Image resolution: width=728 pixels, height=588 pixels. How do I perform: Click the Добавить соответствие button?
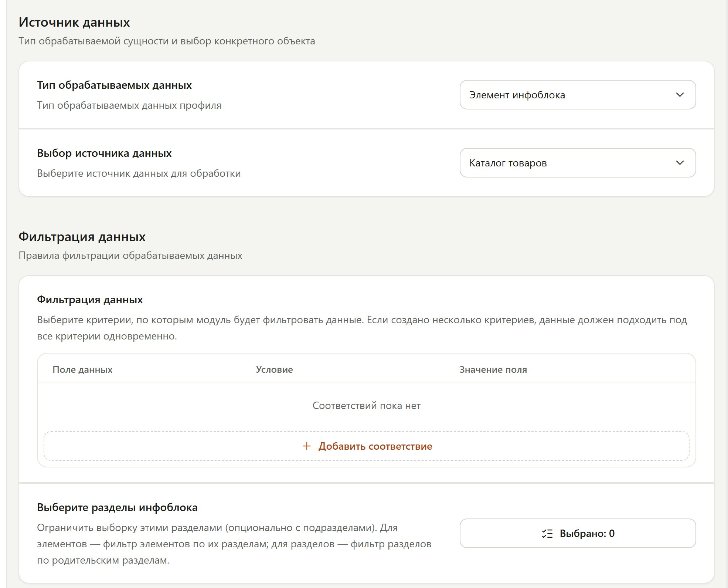point(366,446)
